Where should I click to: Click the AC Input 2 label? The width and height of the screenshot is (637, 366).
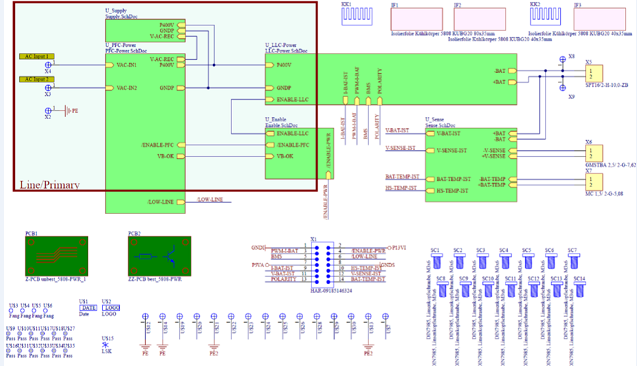(37, 79)
